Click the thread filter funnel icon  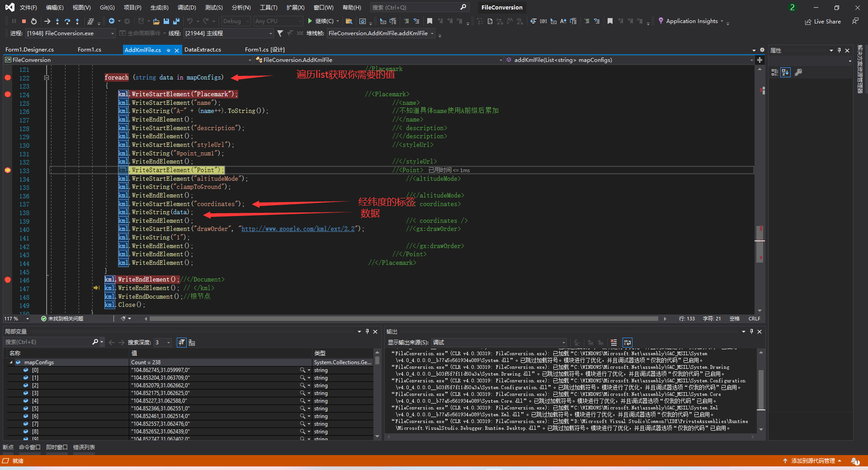280,33
